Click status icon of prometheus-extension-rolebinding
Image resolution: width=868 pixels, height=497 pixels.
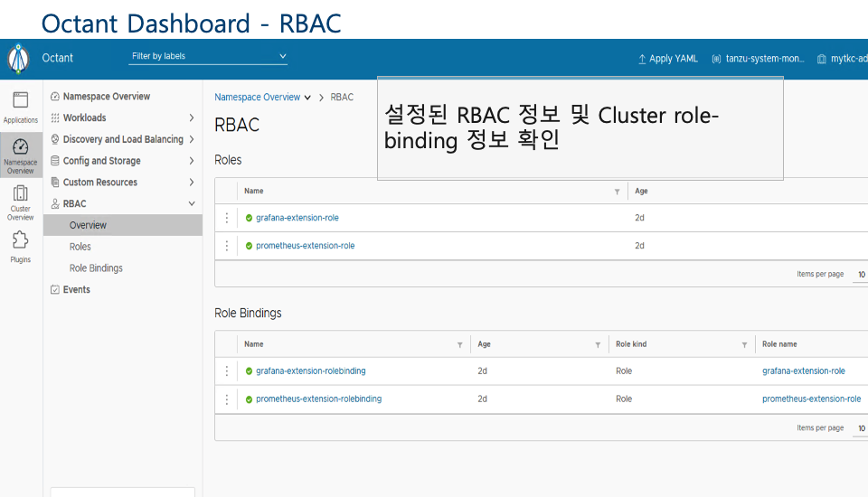(x=249, y=399)
